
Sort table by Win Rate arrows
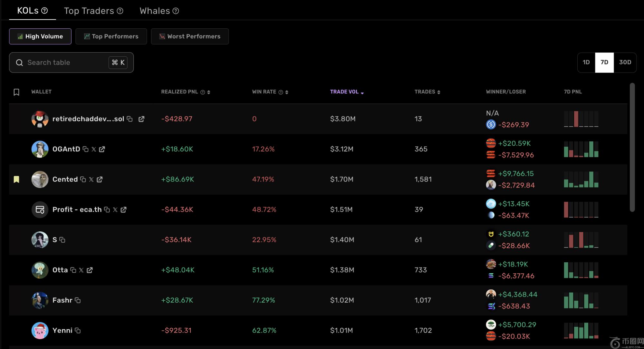[x=287, y=92]
